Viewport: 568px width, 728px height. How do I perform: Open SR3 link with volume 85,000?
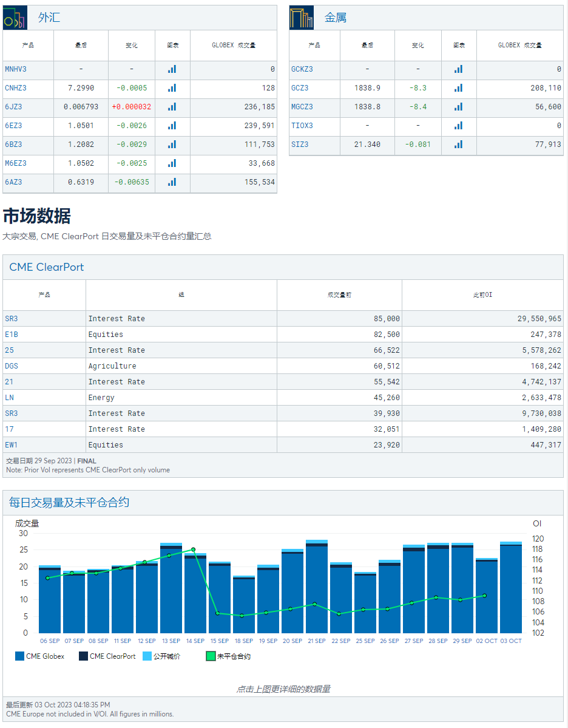(11, 319)
